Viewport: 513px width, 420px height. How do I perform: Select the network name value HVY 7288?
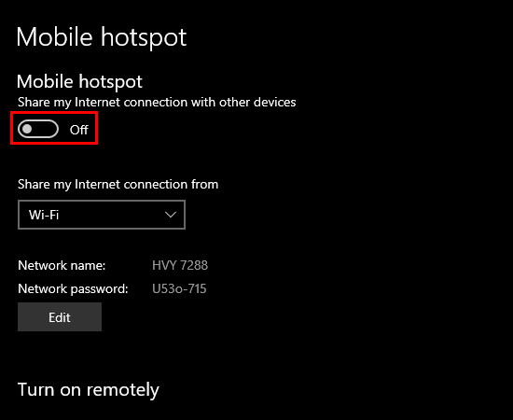pos(180,265)
